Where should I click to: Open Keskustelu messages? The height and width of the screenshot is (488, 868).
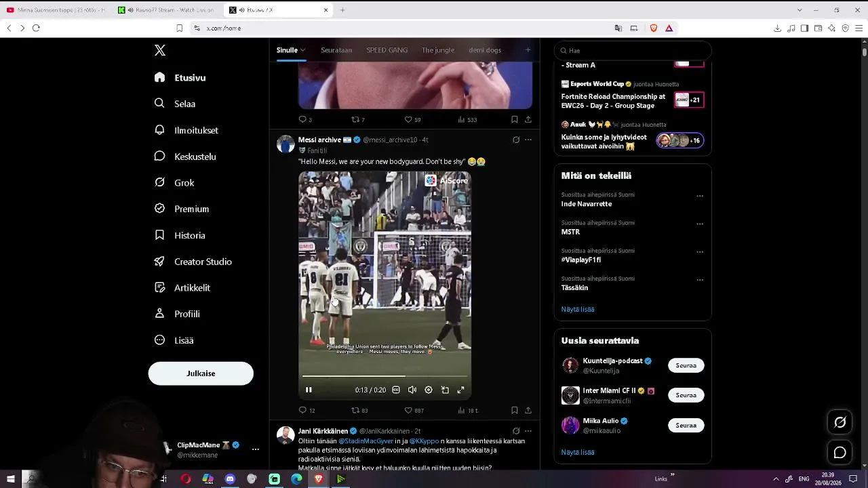point(185,157)
